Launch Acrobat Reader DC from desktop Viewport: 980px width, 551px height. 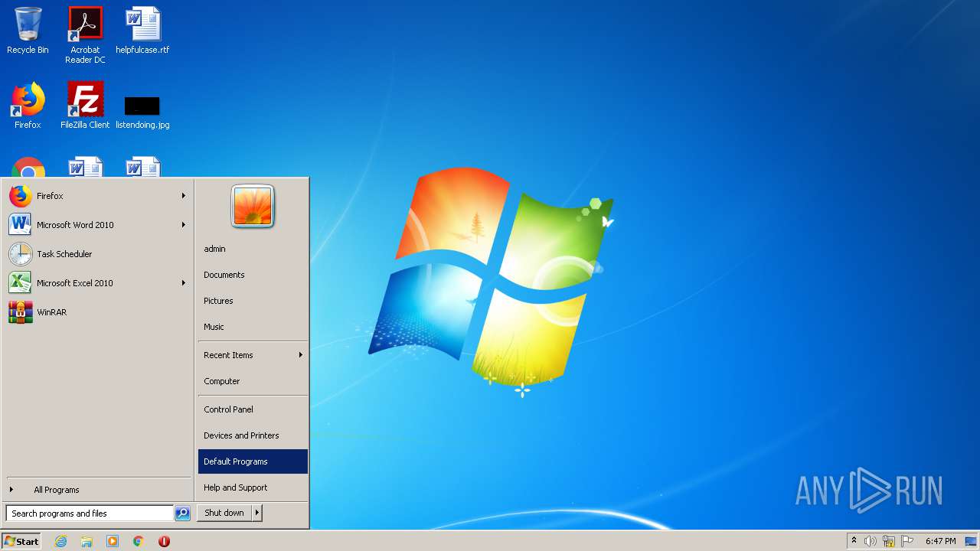point(85,35)
